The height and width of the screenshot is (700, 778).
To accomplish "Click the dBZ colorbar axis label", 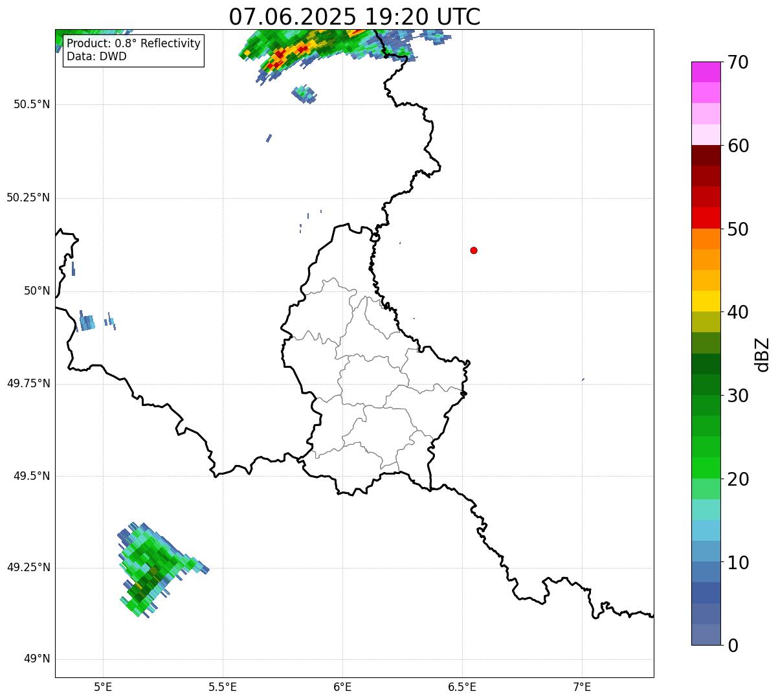I will (763, 354).
